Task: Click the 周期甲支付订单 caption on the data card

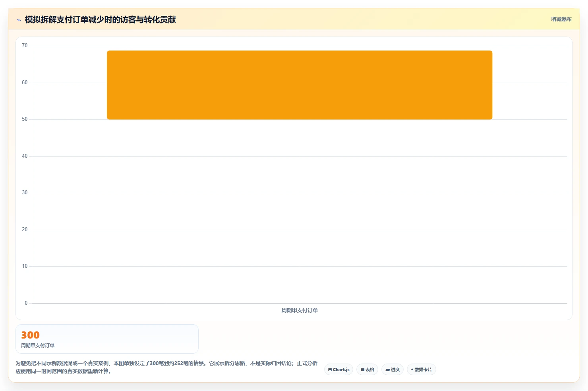Action: [38, 345]
